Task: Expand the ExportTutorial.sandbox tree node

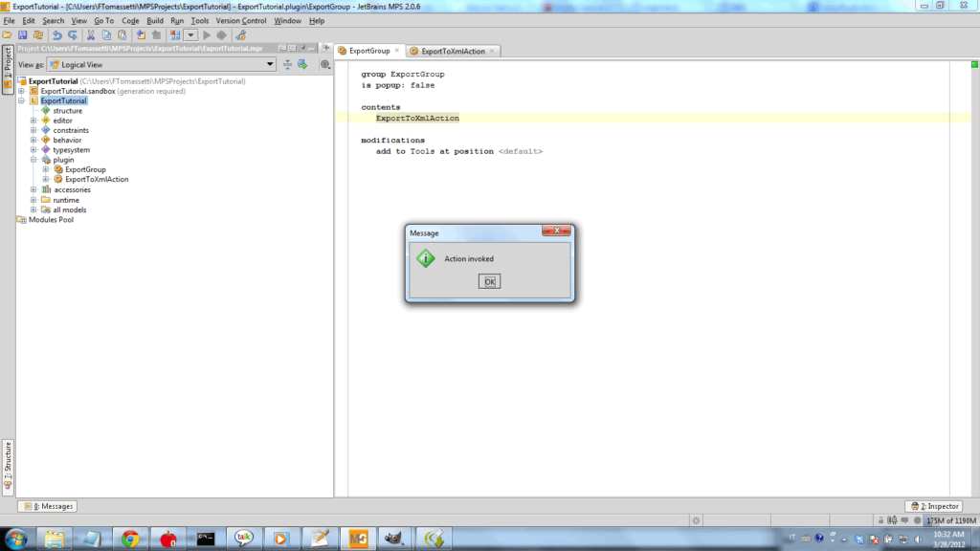Action: coord(21,91)
